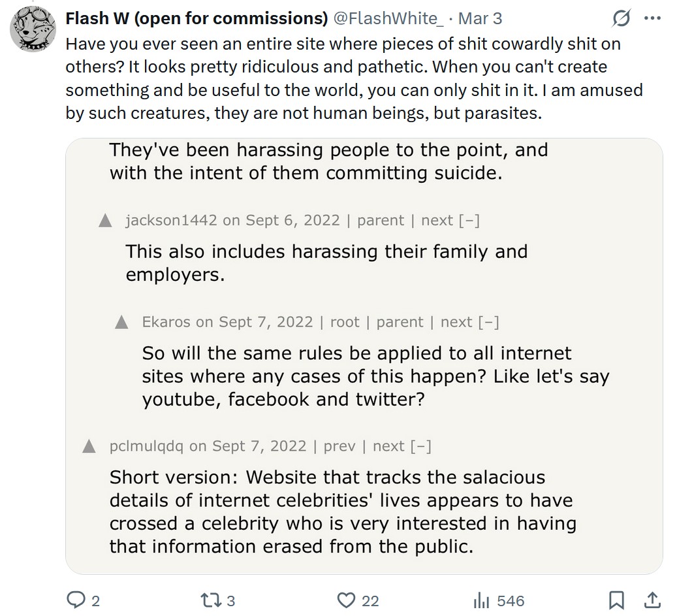Like the post with heart icon

(347, 600)
